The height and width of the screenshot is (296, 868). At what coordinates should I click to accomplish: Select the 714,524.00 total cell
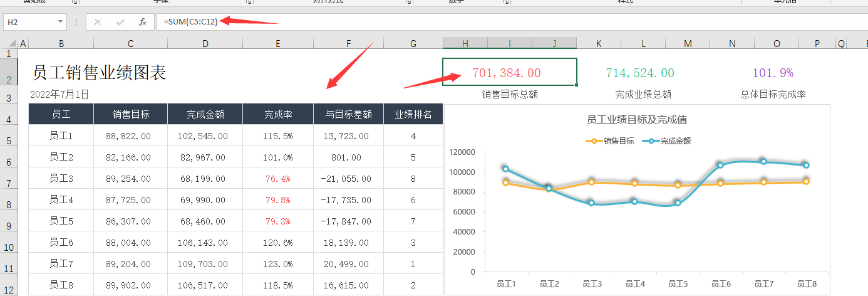pyautogui.click(x=640, y=73)
